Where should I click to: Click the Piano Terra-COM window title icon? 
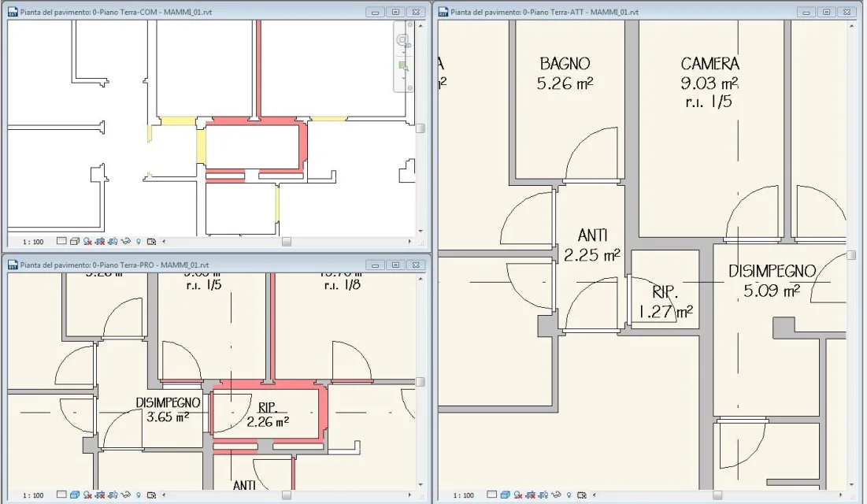tap(12, 12)
